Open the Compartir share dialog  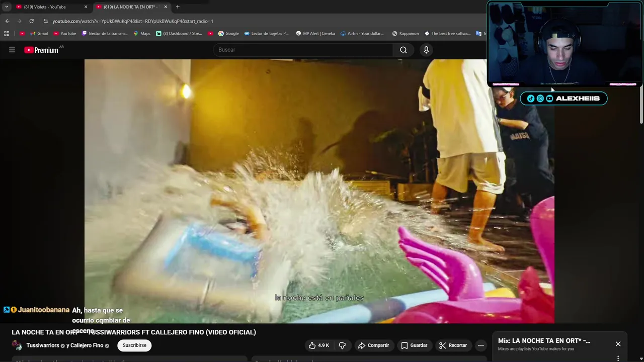coord(373,345)
